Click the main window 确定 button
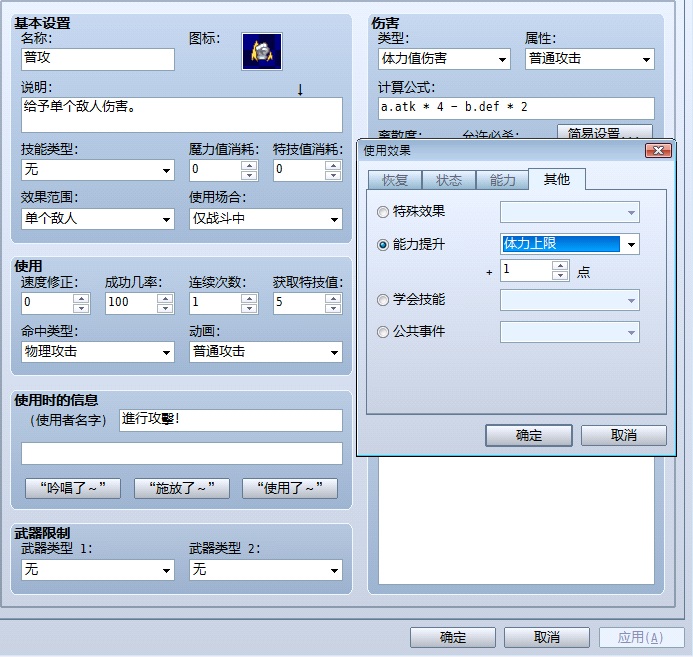The height and width of the screenshot is (657, 693). [x=453, y=638]
